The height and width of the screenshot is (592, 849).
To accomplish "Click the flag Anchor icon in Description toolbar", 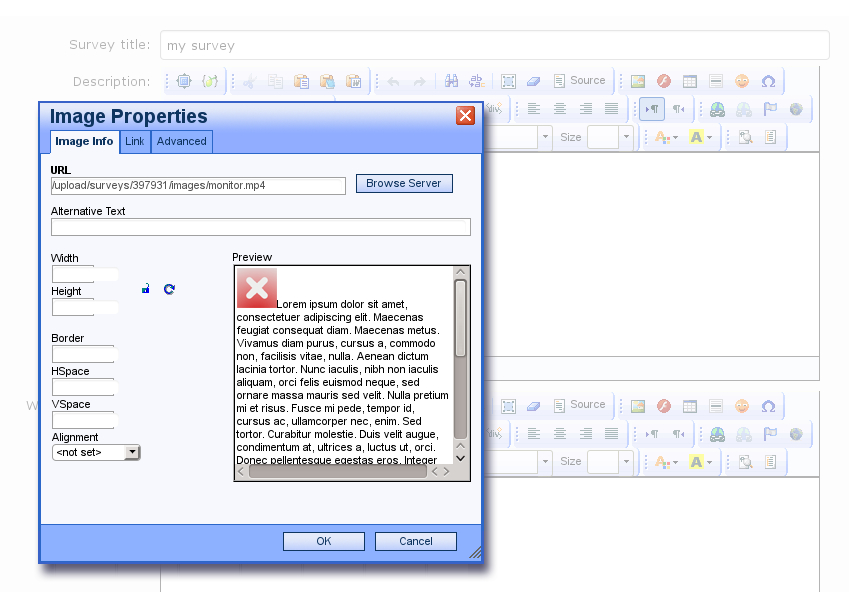I will point(770,110).
